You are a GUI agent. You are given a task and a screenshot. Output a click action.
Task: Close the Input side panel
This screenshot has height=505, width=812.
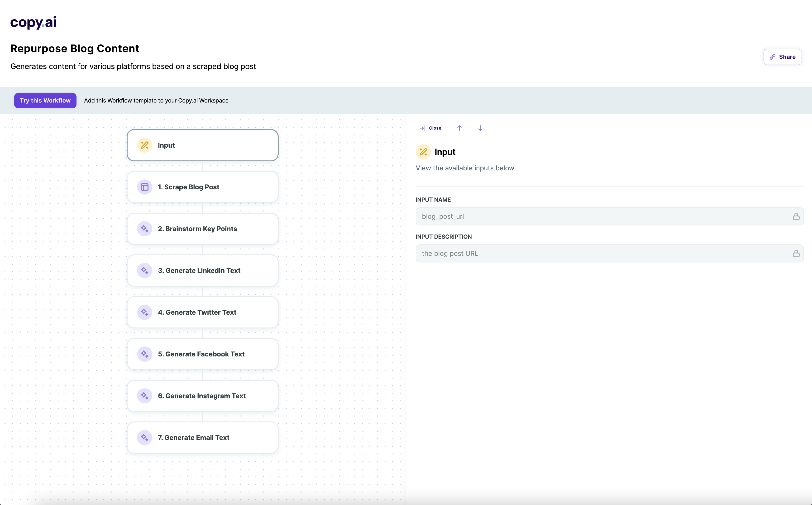pos(430,128)
